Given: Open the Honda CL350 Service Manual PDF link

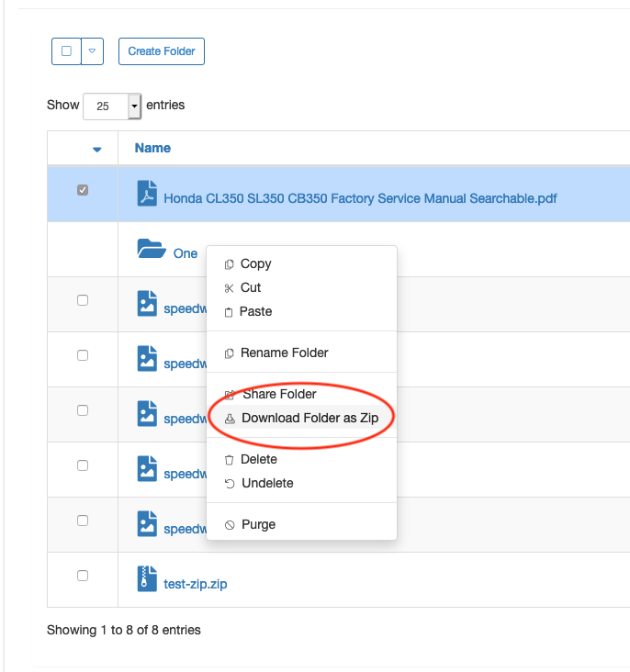Looking at the screenshot, I should (x=360, y=198).
